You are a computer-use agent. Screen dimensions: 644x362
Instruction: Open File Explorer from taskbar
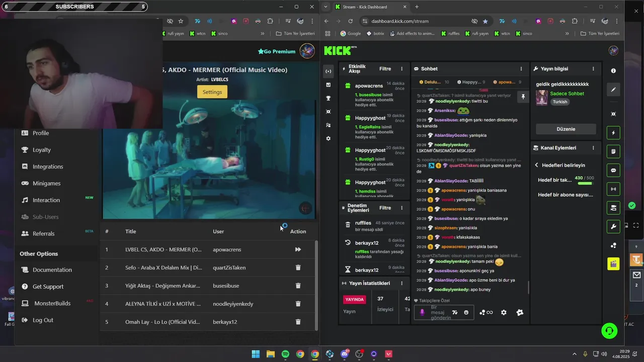coord(270,354)
